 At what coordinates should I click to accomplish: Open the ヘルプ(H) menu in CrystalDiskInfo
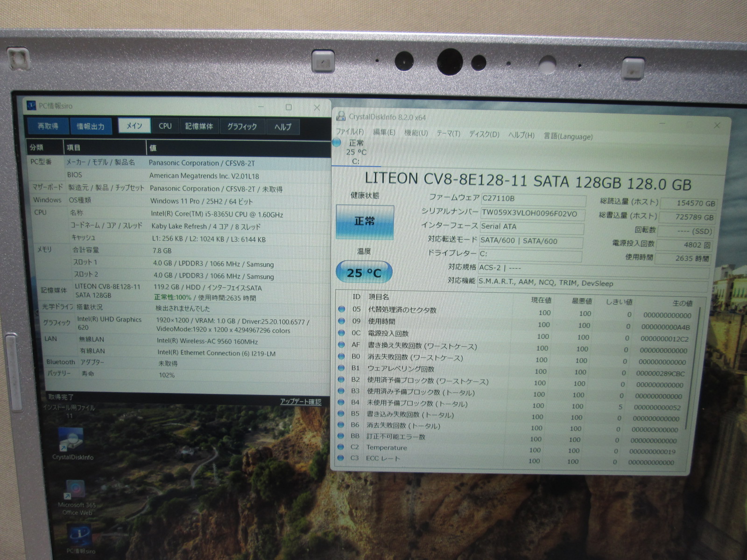pos(521,135)
